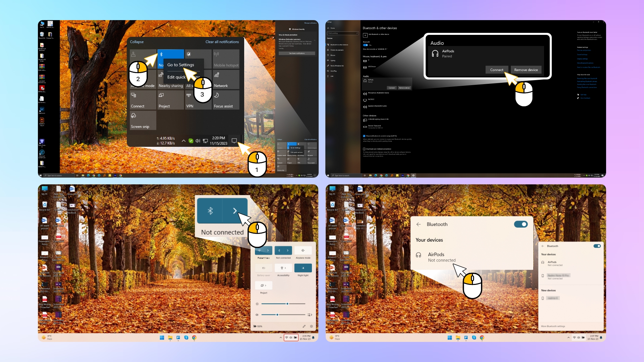Image resolution: width=644 pixels, height=362 pixels.
Task: Click gear icon in Windows 11 quick settings footer
Action: (x=312, y=326)
